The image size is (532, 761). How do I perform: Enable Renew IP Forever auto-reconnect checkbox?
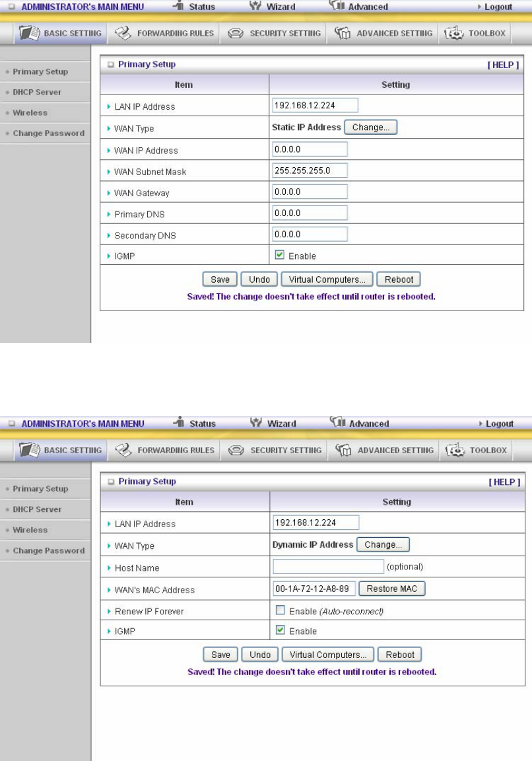(281, 610)
